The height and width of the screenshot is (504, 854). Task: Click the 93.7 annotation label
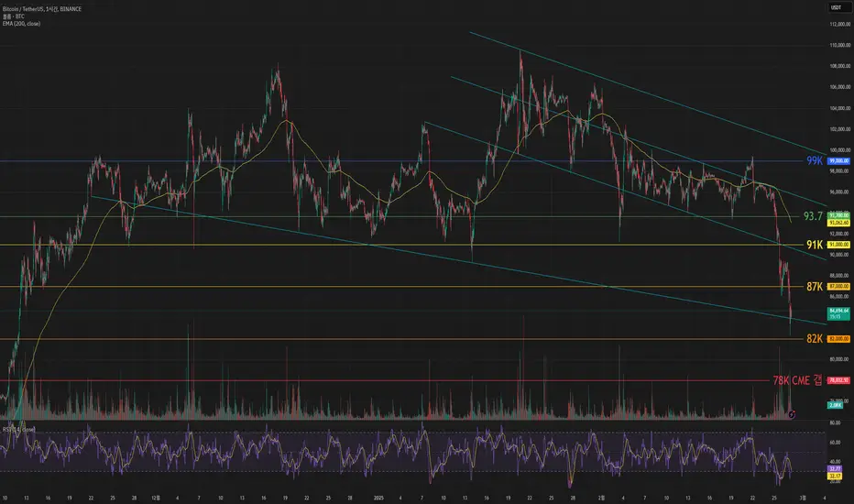(813, 216)
